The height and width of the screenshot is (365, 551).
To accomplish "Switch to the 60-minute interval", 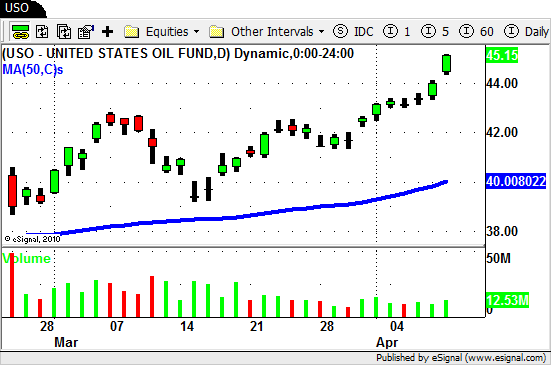I will 477,32.
